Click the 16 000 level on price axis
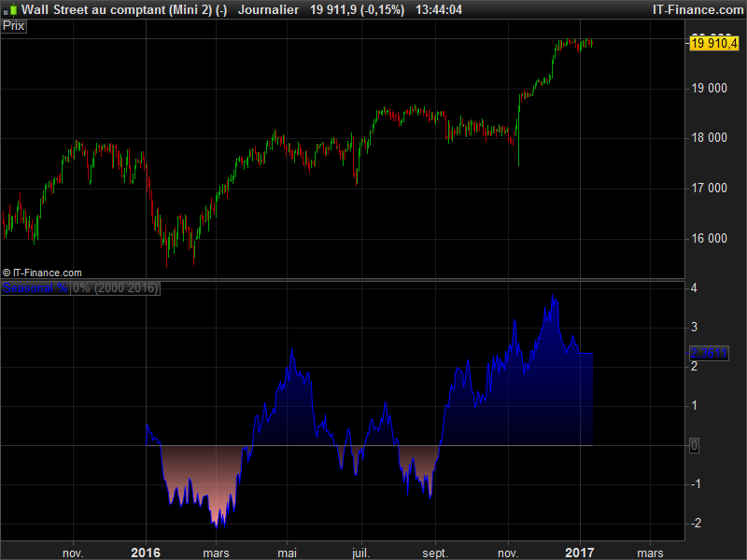The width and height of the screenshot is (747, 560). [709, 238]
